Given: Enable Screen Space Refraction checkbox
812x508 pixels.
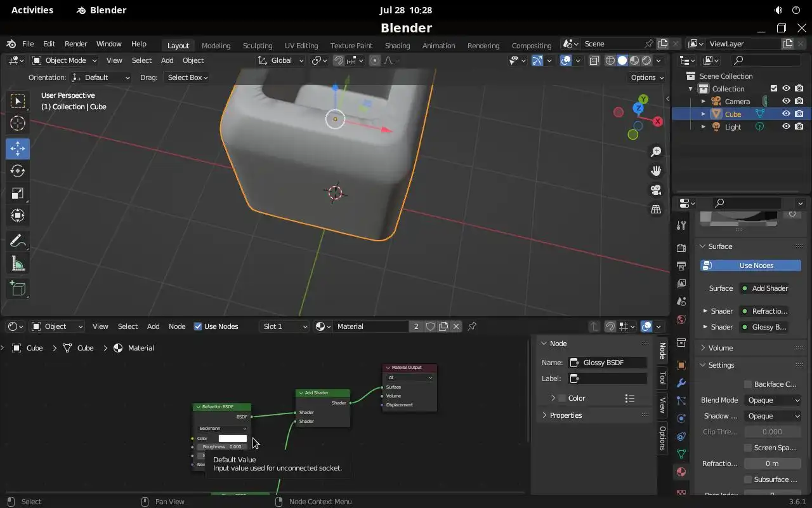Looking at the screenshot, I should tap(748, 448).
